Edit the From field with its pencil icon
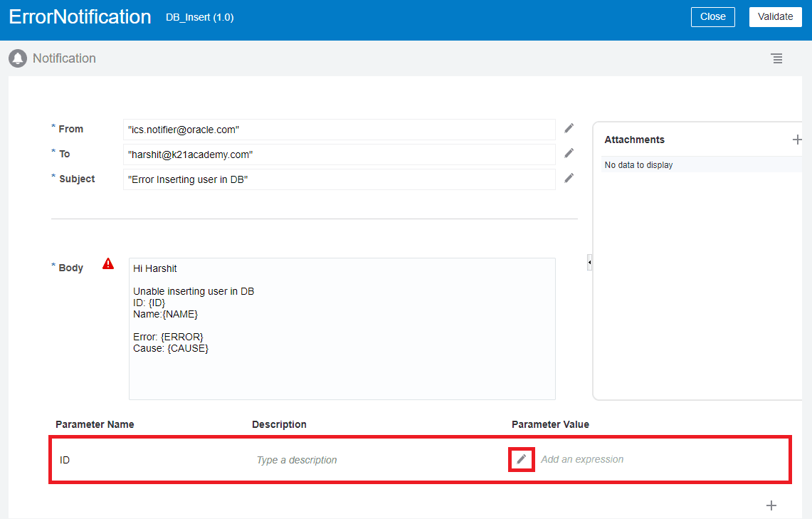The height and width of the screenshot is (519, 812). pyautogui.click(x=569, y=128)
